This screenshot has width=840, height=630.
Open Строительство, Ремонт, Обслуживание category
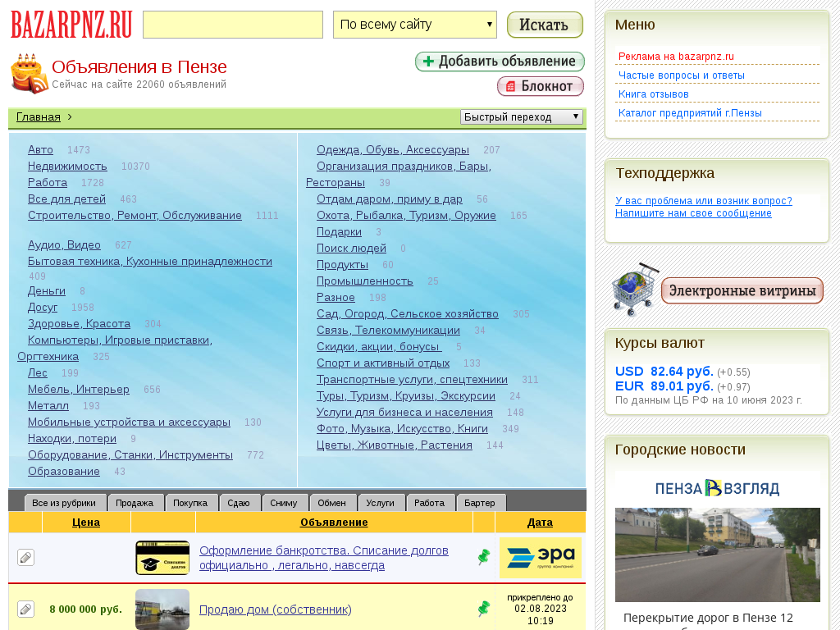point(135,215)
